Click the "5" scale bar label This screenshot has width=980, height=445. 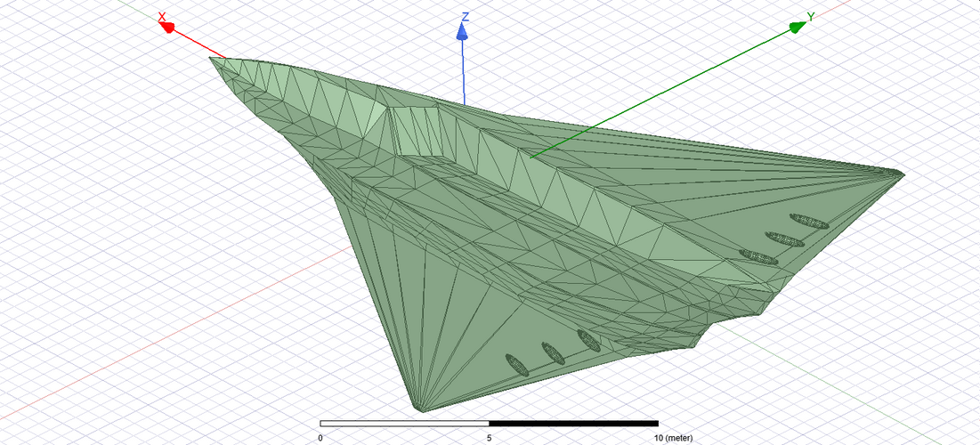[x=490, y=438]
